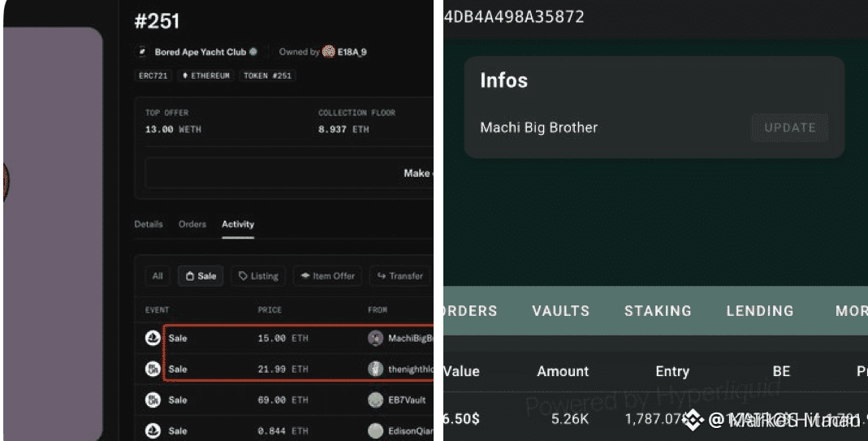Viewport: 868px width, 441px height.
Task: Click the ERC721 tag
Action: point(153,76)
